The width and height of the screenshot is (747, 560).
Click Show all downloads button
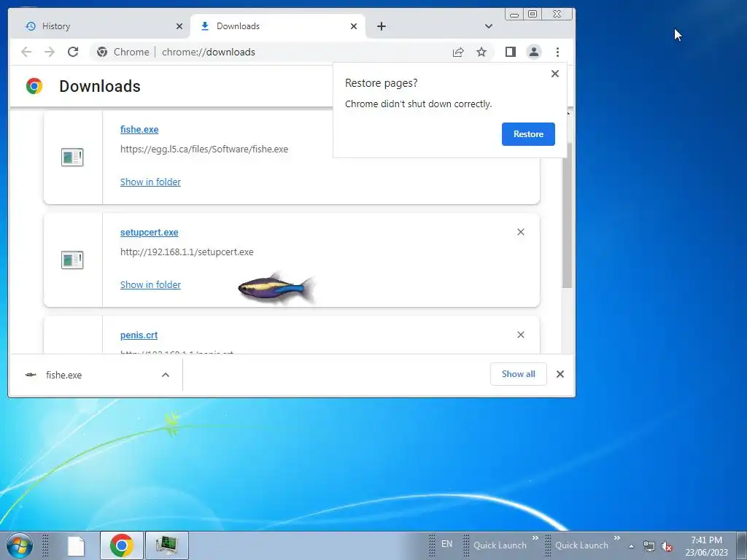pos(519,374)
